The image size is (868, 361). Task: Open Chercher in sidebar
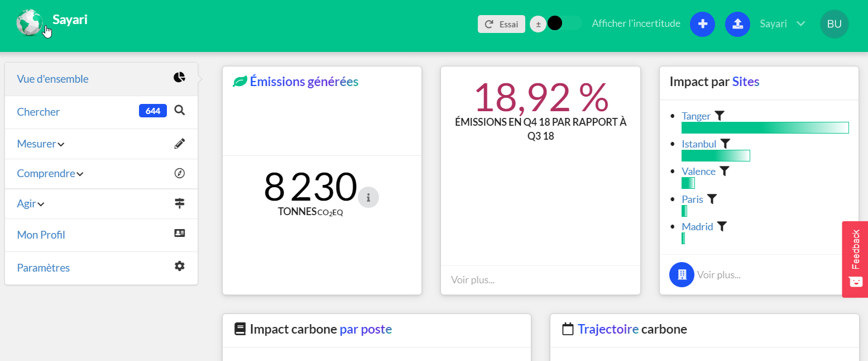[102, 112]
